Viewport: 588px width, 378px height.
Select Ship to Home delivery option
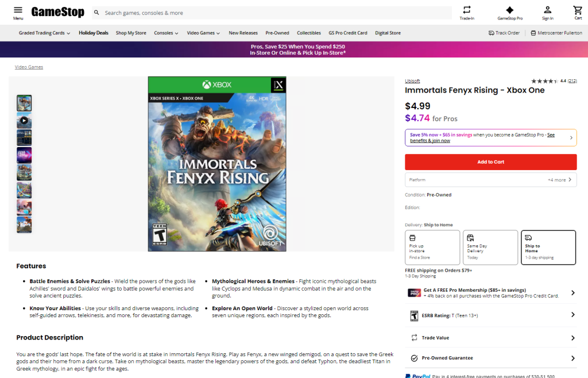[548, 248]
